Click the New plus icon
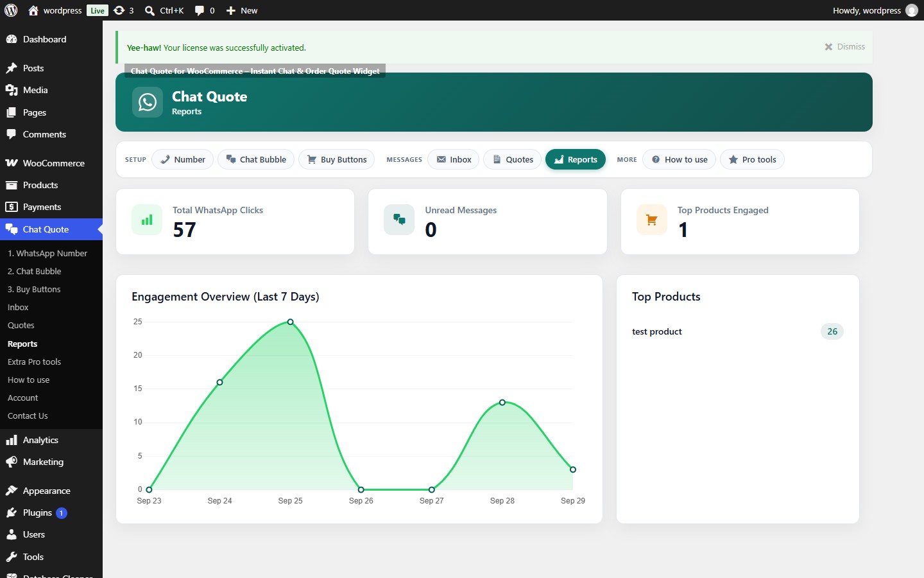 (x=231, y=10)
